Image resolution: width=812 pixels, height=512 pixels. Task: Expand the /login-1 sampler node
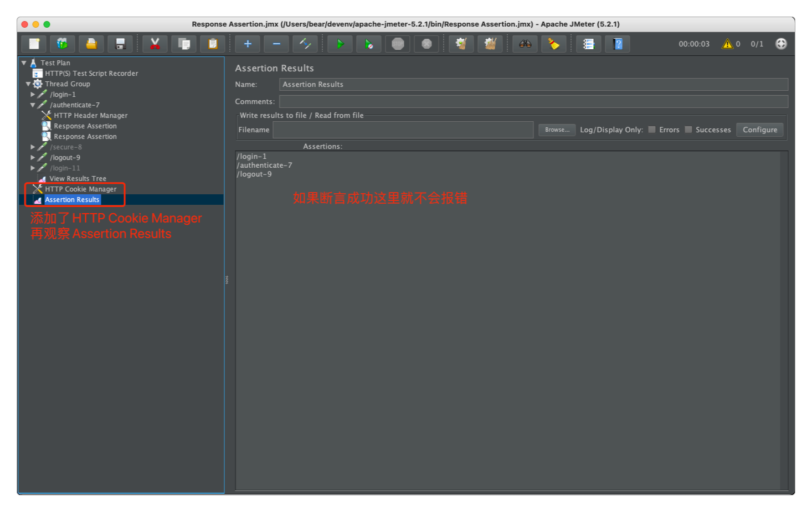[x=33, y=95]
